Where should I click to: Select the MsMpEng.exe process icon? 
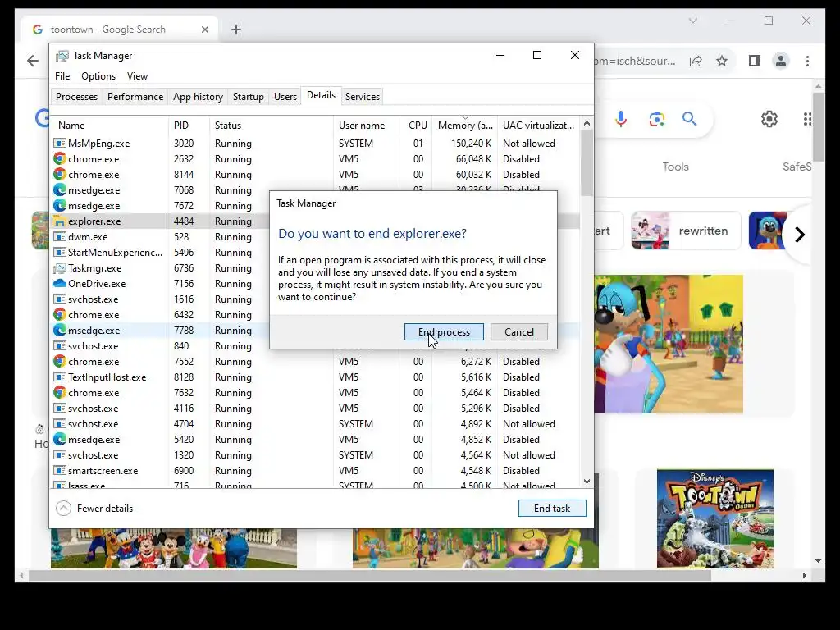tap(59, 144)
